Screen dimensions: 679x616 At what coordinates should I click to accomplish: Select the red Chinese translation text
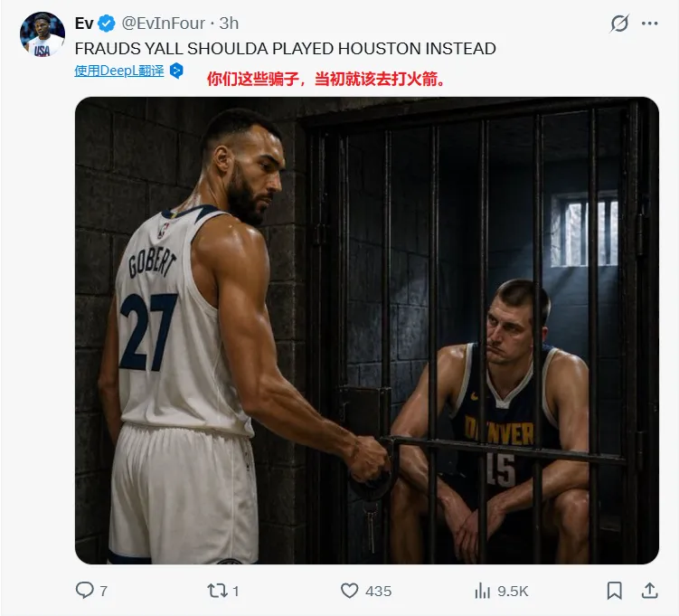pos(326,79)
